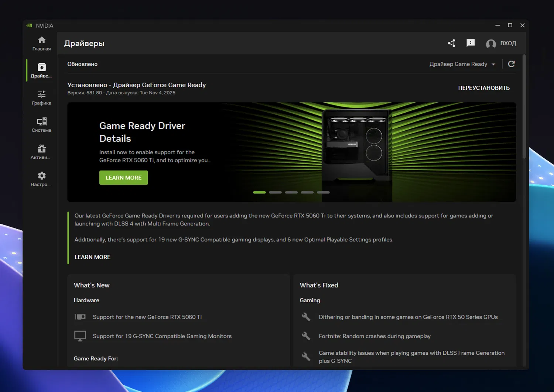Click the monitor icon beside G-SYNC monitors

pos(80,336)
